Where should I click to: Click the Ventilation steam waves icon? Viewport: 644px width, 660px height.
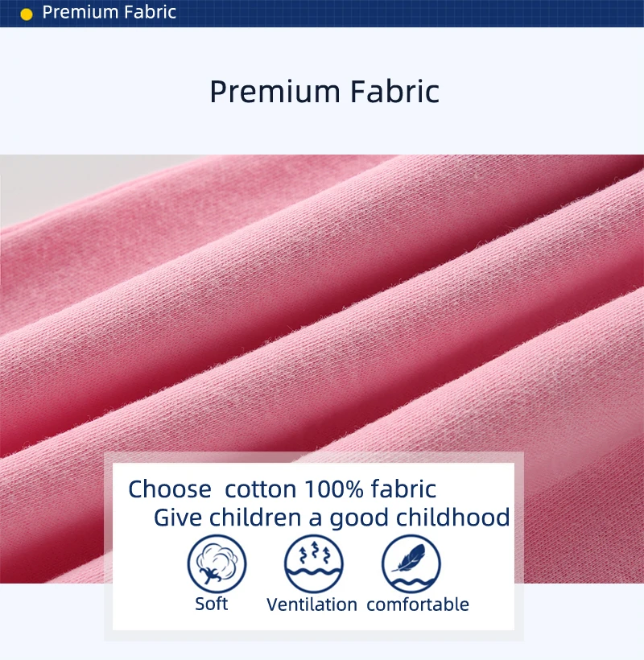(314, 564)
